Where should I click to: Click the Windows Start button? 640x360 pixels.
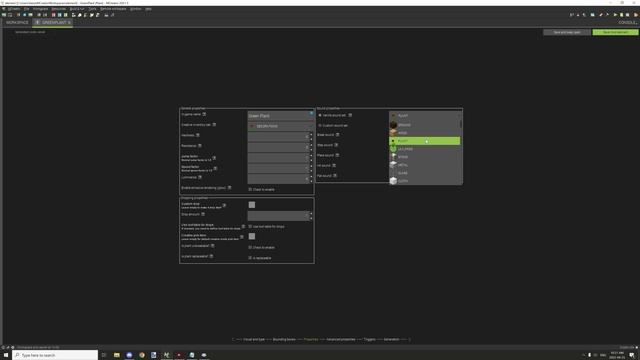pyautogui.click(x=6, y=355)
